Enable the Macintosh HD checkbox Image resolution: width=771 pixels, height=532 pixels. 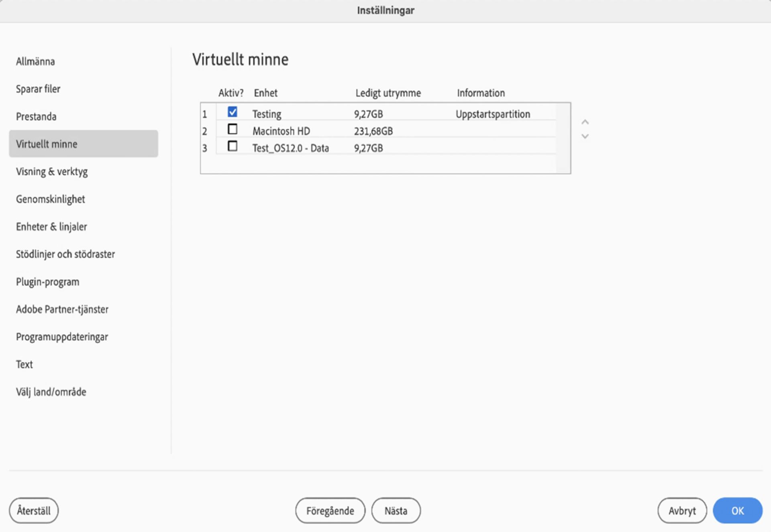[232, 129]
